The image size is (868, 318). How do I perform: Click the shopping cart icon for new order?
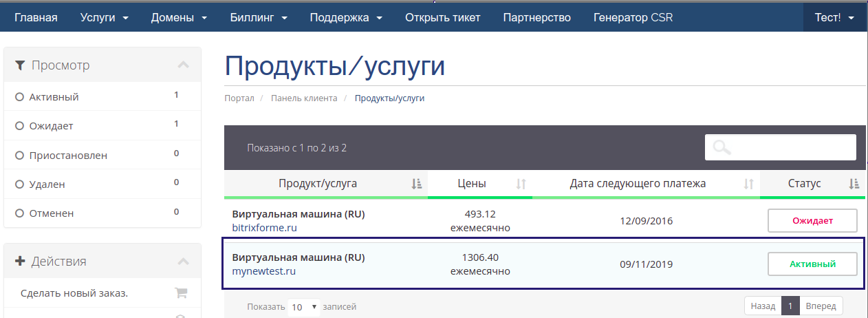pos(182,293)
